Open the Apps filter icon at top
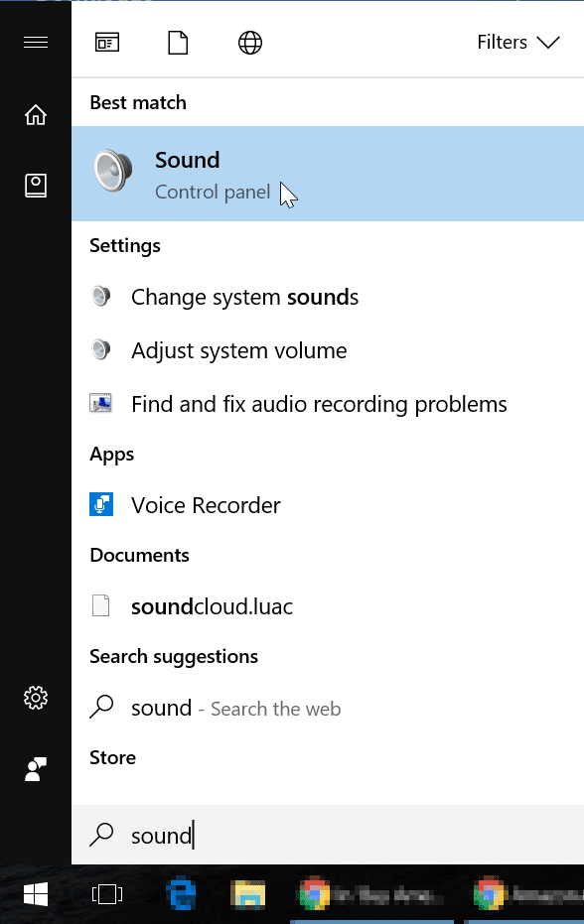This screenshot has height=924, width=584. pyautogui.click(x=108, y=42)
